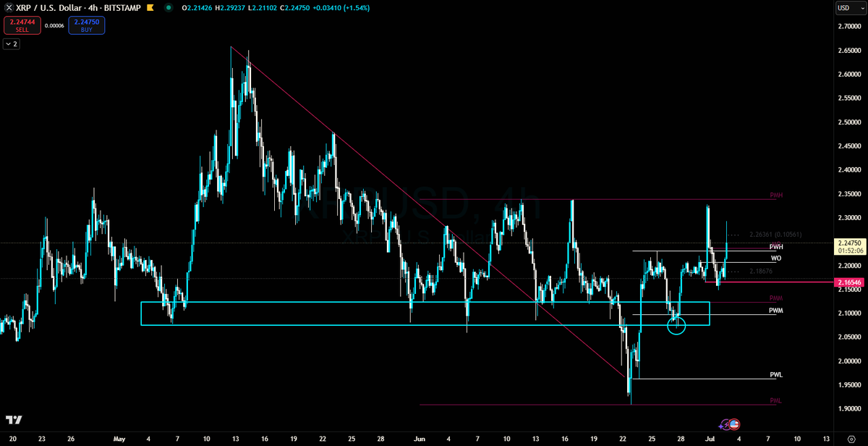Select the PWH level label

coord(776,247)
